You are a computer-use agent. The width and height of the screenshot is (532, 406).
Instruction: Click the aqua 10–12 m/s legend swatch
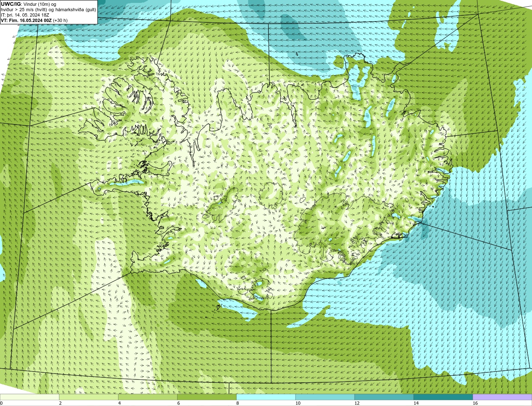point(325,397)
